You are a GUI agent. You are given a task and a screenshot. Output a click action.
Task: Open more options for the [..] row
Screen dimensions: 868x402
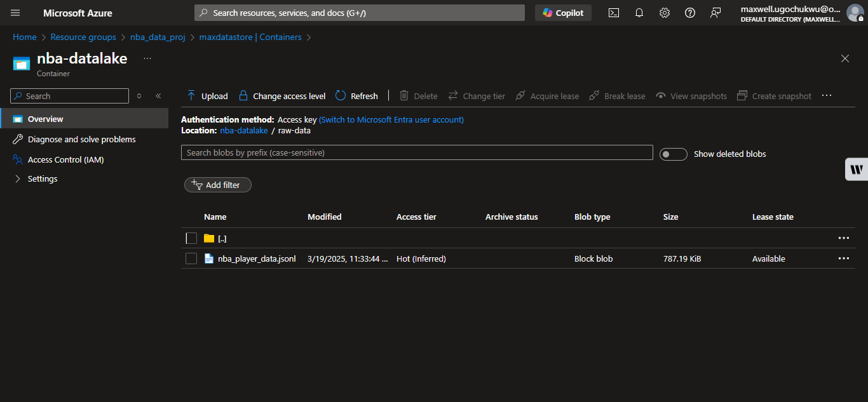click(x=843, y=238)
